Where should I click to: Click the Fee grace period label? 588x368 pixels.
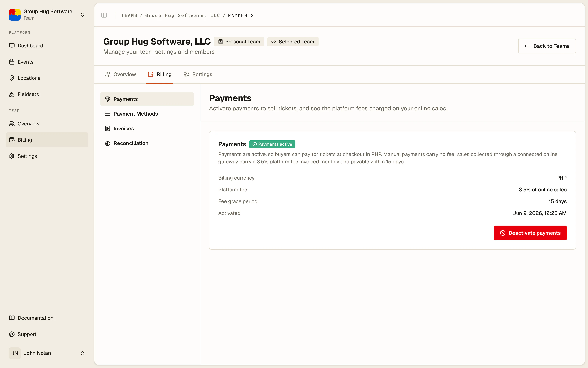pyautogui.click(x=238, y=201)
